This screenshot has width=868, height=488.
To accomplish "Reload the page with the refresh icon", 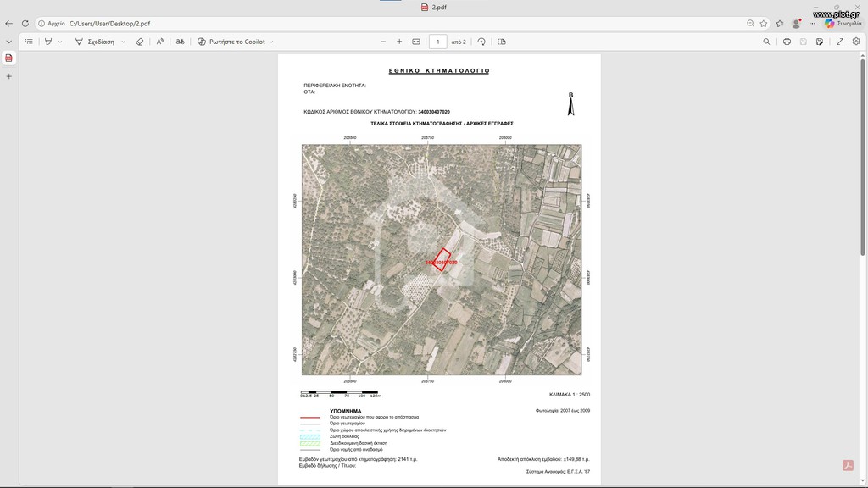I will tap(25, 24).
